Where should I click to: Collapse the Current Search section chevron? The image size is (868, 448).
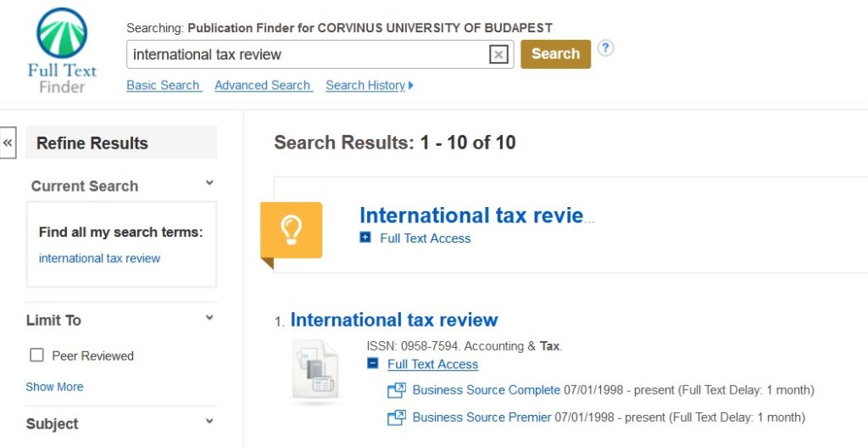click(209, 182)
